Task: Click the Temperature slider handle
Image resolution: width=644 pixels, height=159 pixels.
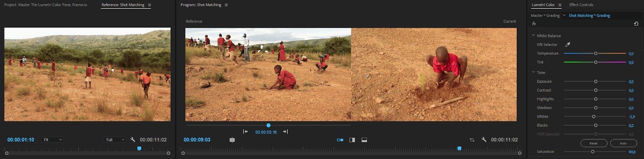Action: (596, 54)
